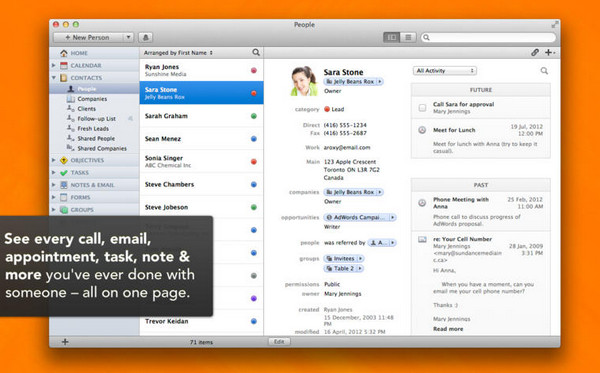The image size is (600, 373).
Task: Open Companies in the sidebar
Action: coord(92,99)
